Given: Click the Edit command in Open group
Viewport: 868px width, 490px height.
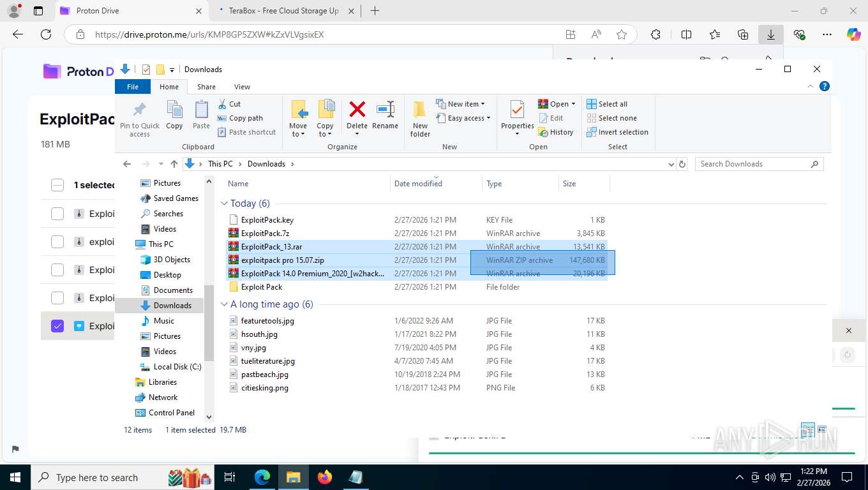Looking at the screenshot, I should click(551, 118).
